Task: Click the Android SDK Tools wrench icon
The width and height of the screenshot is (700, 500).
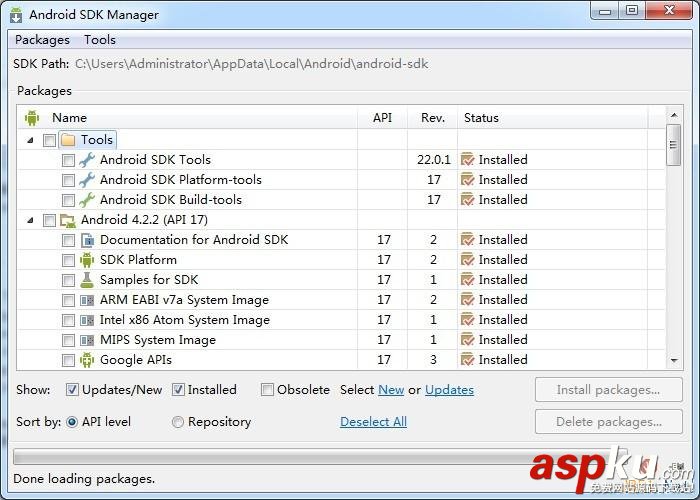Action: pos(87,160)
